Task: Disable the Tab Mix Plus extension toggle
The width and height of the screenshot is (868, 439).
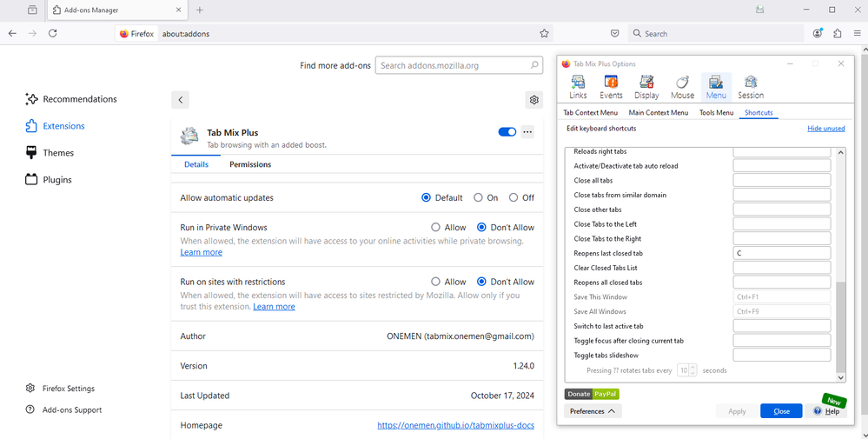Action: point(507,132)
